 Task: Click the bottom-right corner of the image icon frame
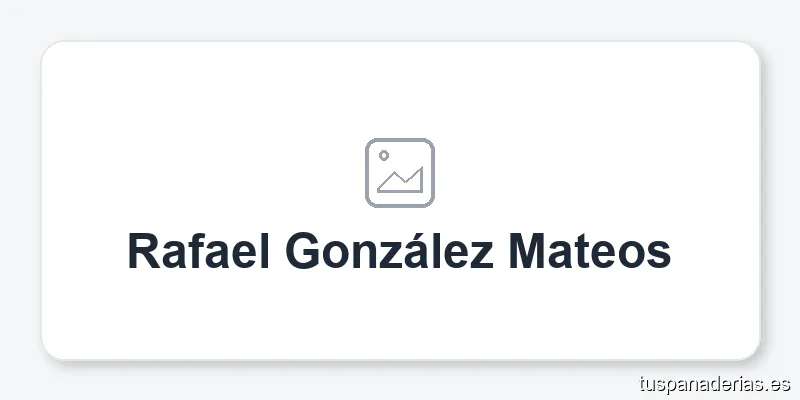[x=429, y=203]
